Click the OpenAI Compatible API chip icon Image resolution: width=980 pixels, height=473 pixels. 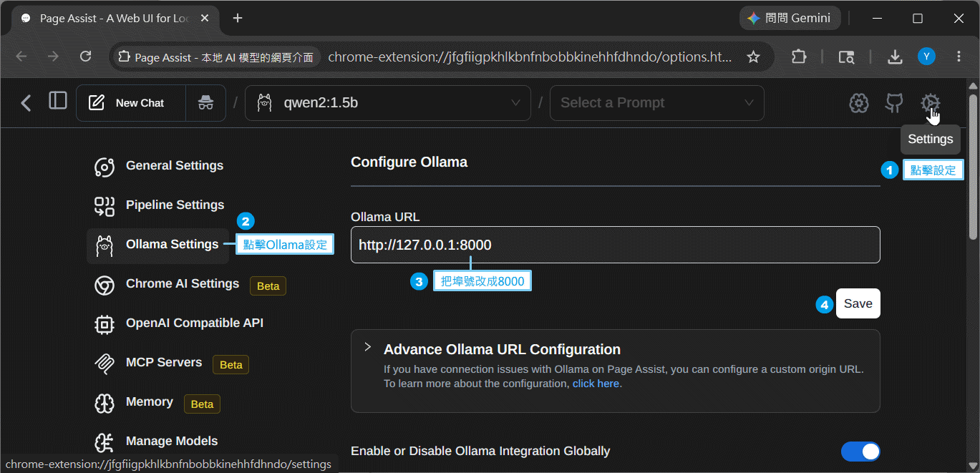coord(105,324)
